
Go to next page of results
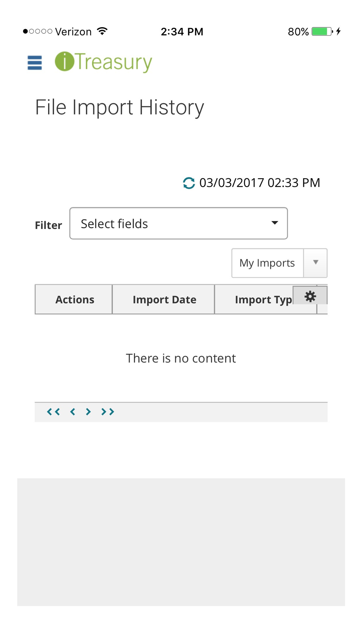click(x=88, y=411)
